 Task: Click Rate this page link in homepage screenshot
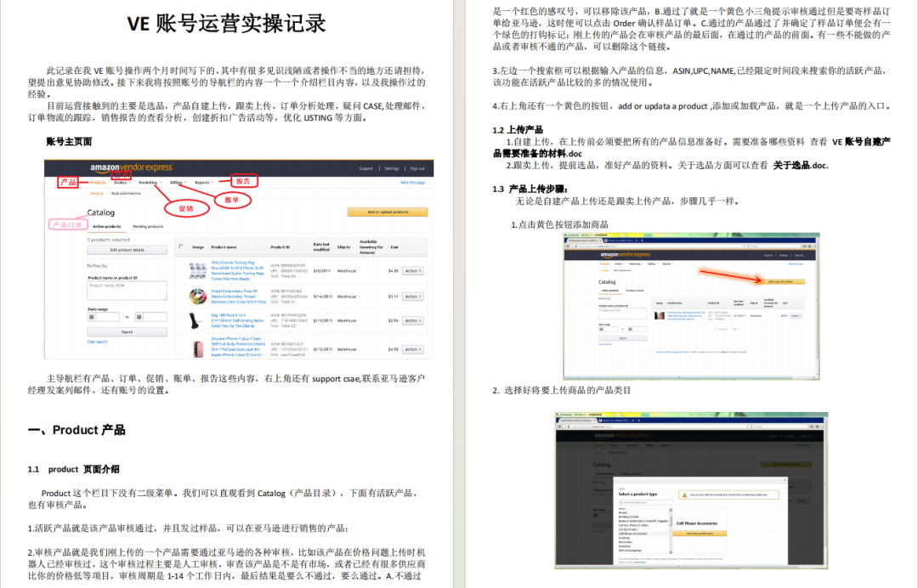tap(413, 183)
